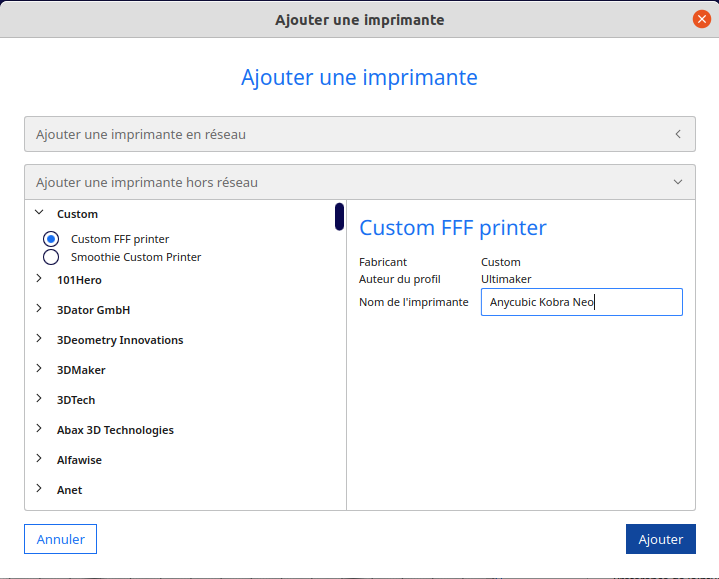Click the "Ajouter une imprimante hors réseau" header
The height and width of the screenshot is (579, 719).
(147, 182)
